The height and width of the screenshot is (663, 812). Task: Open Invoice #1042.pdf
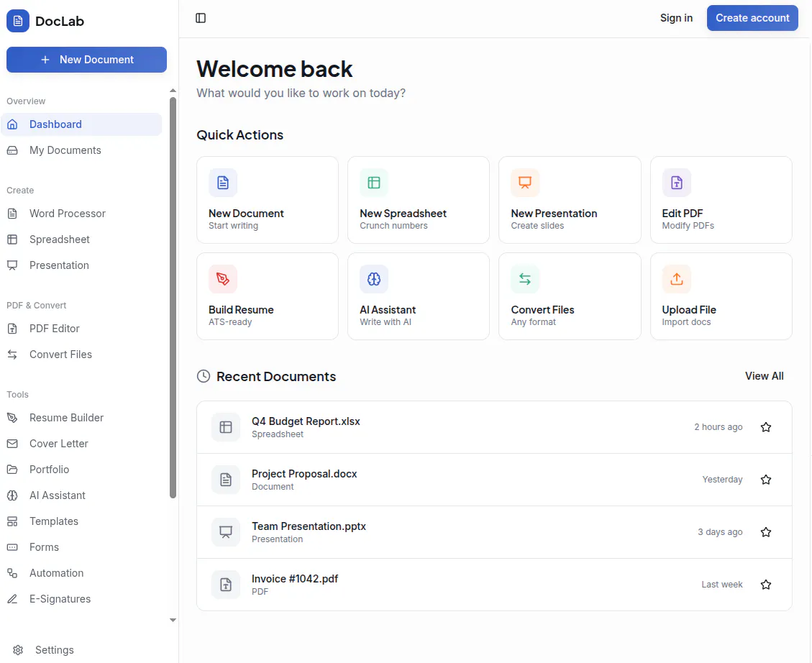(x=494, y=585)
